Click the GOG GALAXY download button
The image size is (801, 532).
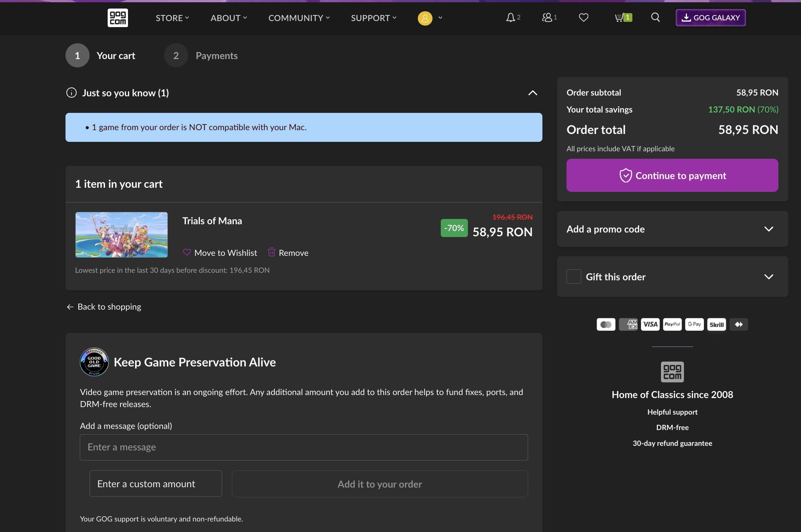coord(711,18)
